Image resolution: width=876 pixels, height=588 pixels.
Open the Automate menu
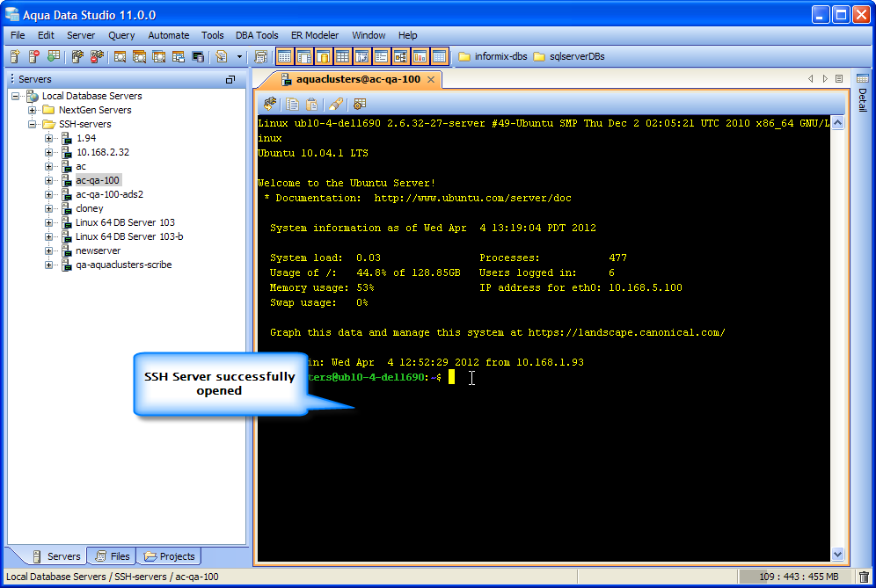coord(168,35)
